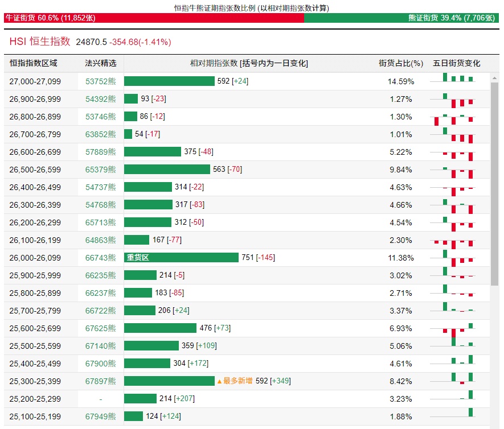Click the 恒指指数区域 column header
Image resolution: width=504 pixels, height=429 pixels.
point(34,63)
